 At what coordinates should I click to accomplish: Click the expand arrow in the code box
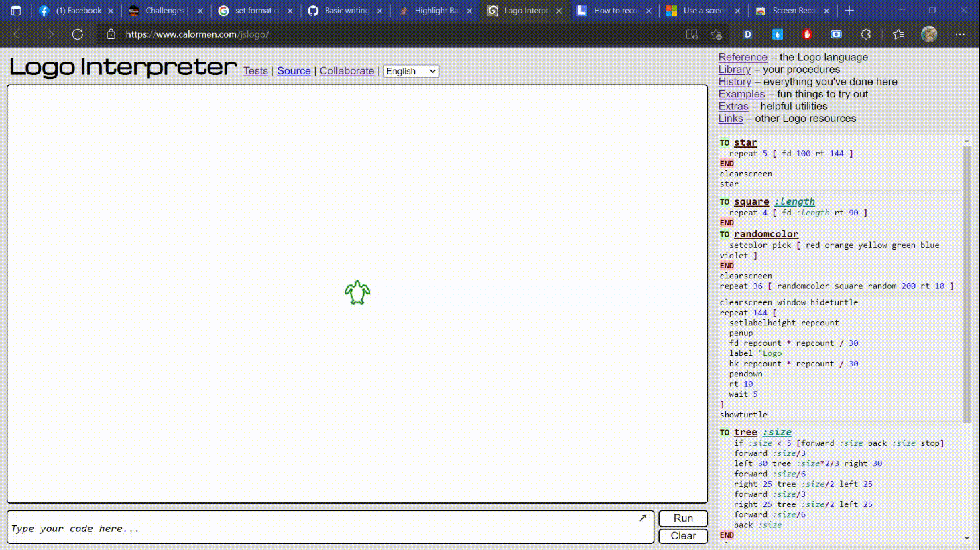pyautogui.click(x=642, y=518)
